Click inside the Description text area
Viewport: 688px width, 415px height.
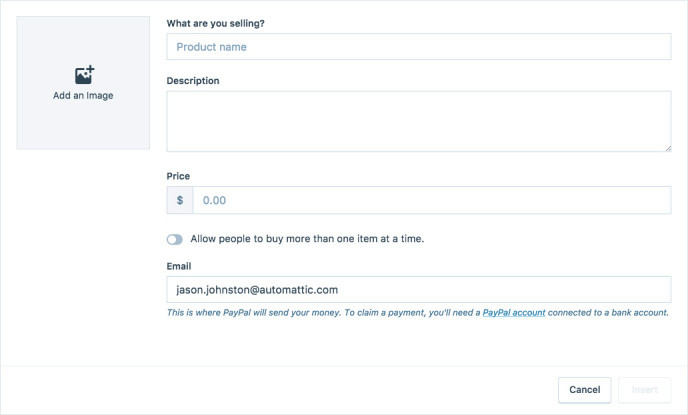click(418, 121)
